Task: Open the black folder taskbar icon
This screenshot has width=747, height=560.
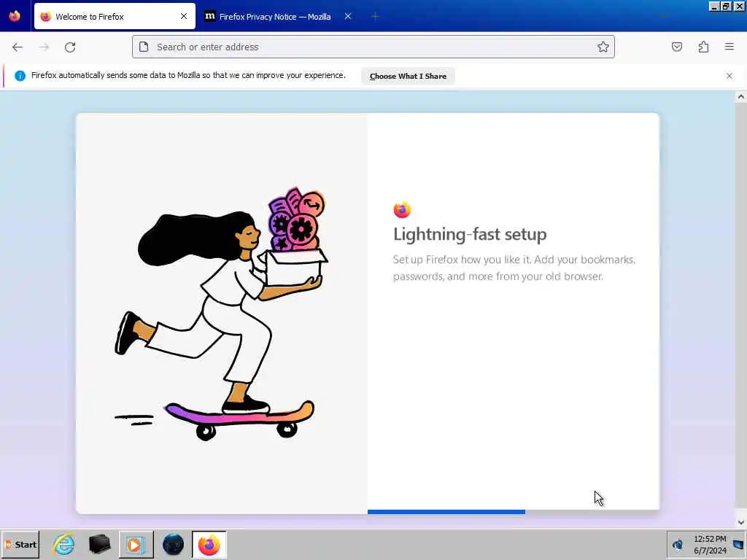Action: coord(99,544)
